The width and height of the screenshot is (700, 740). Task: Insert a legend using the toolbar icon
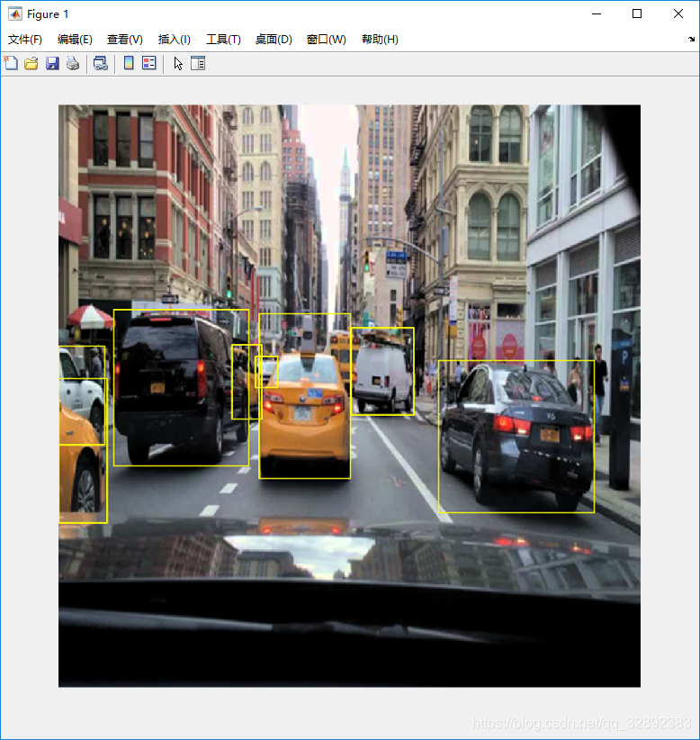[149, 63]
